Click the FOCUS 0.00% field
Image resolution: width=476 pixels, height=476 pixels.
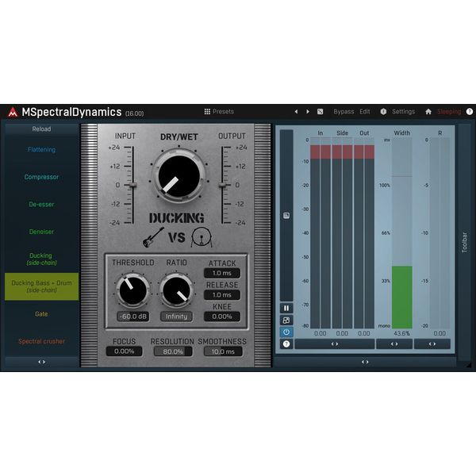[x=125, y=351]
